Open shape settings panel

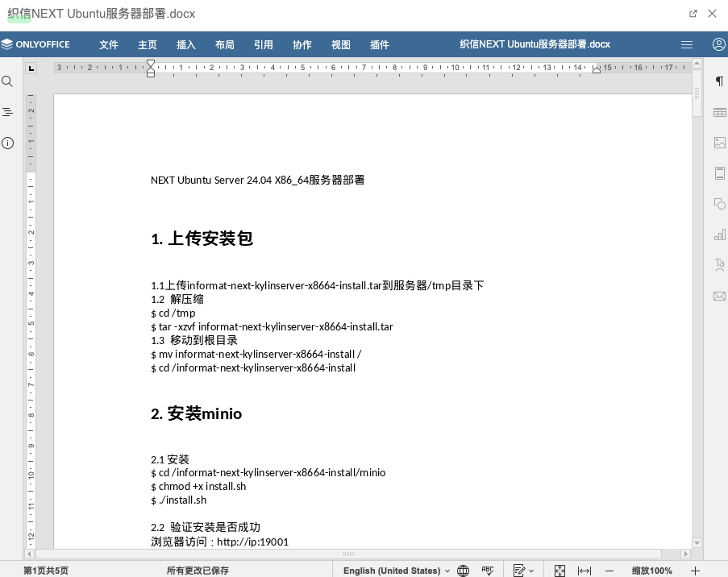719,203
